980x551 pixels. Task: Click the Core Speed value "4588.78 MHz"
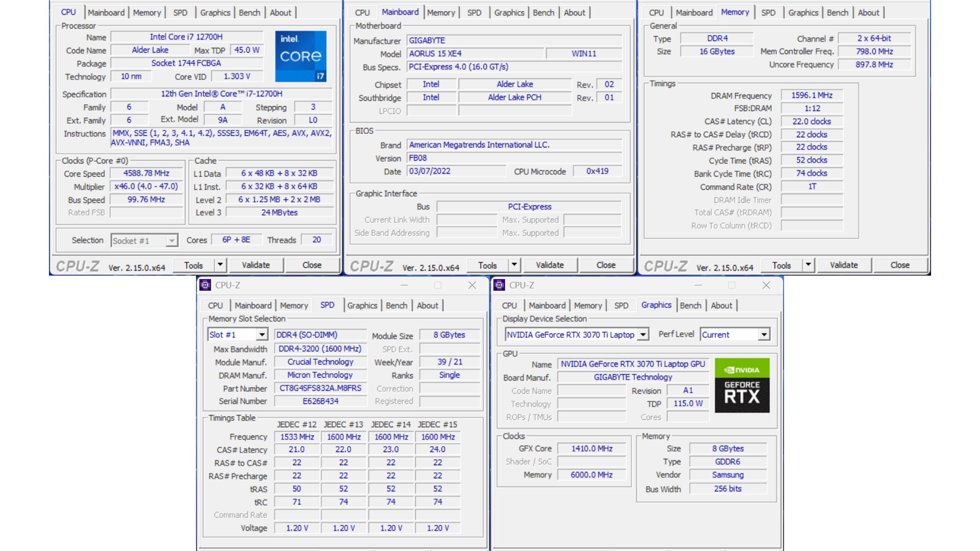146,174
